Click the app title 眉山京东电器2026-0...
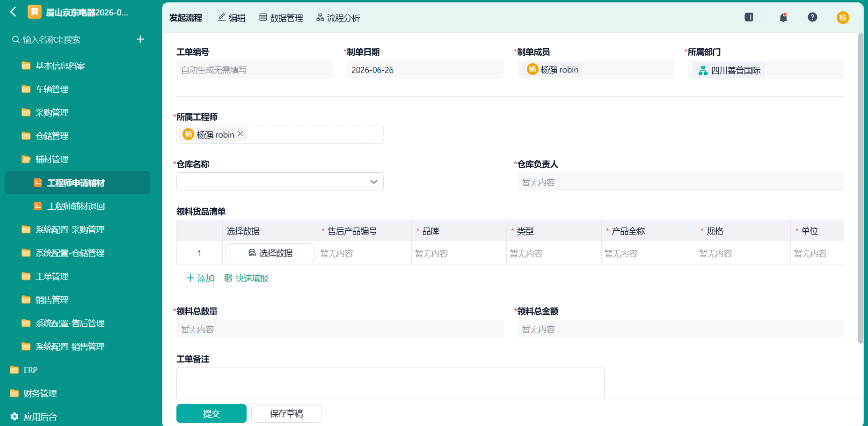The width and height of the screenshot is (868, 426). (x=87, y=12)
